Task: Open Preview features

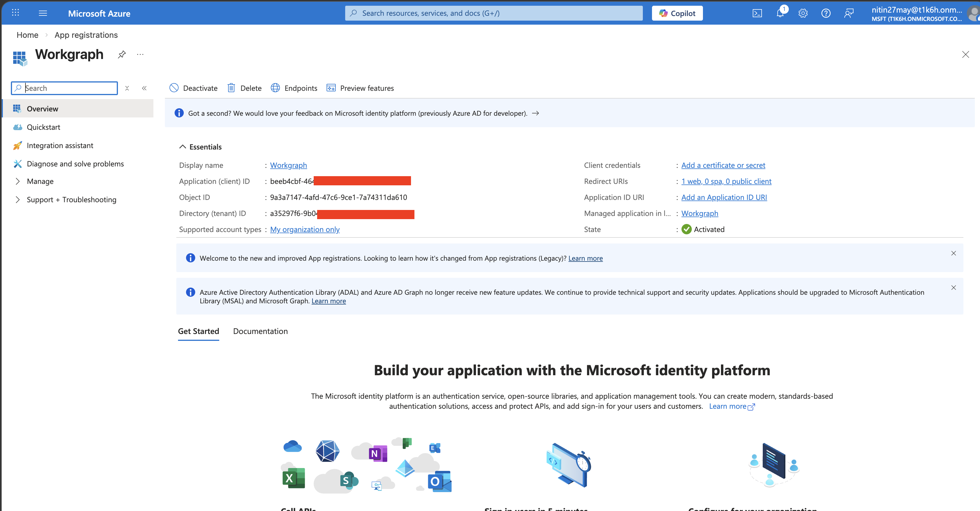Action: coord(360,88)
